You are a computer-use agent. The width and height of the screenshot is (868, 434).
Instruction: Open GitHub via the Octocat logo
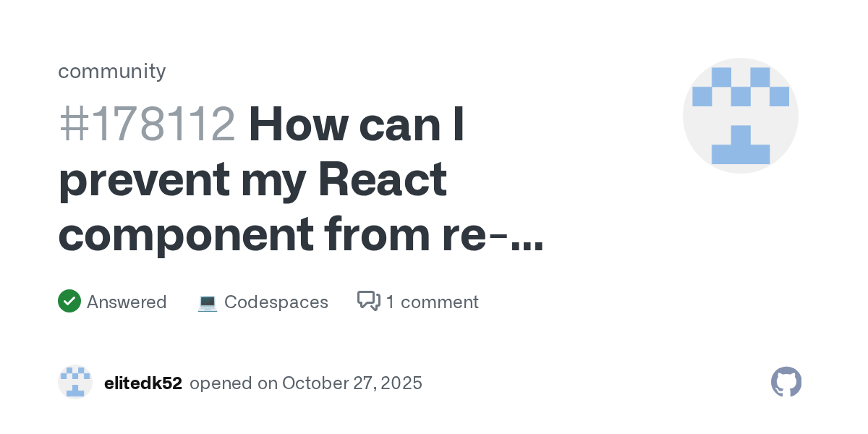(786, 382)
